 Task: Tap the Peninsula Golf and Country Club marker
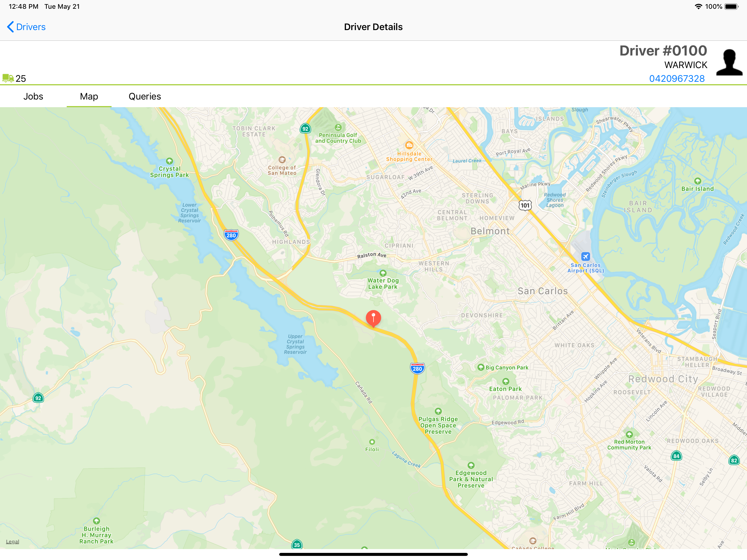point(338,127)
